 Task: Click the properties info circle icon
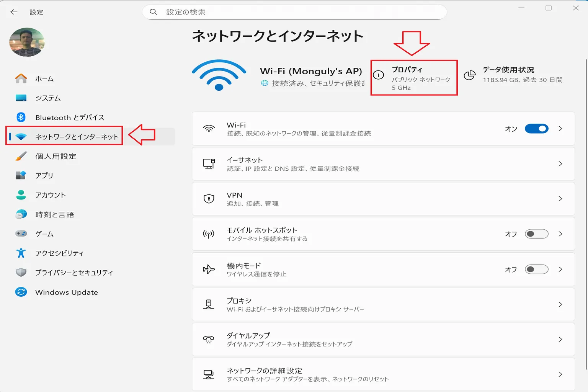378,75
